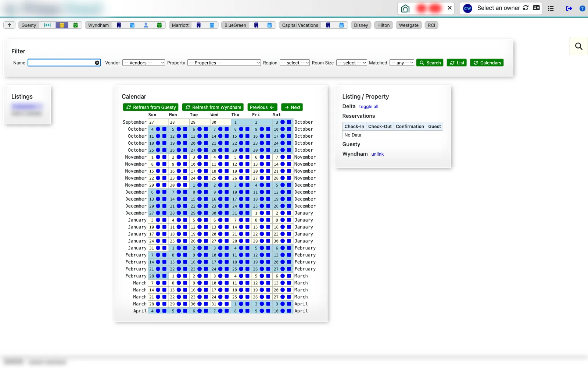Viewport: 588px width, 368px height.
Task: Open Capital Vacations calendar icon
Action: [341, 25]
